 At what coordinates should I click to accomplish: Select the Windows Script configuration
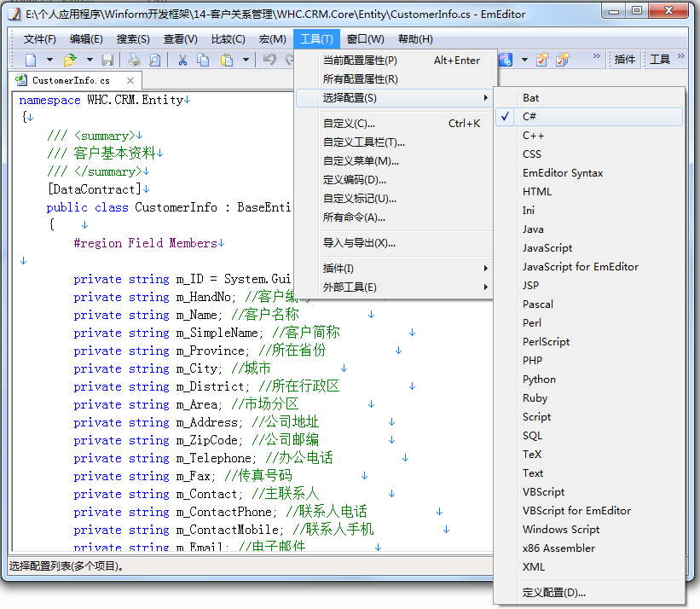(589, 529)
